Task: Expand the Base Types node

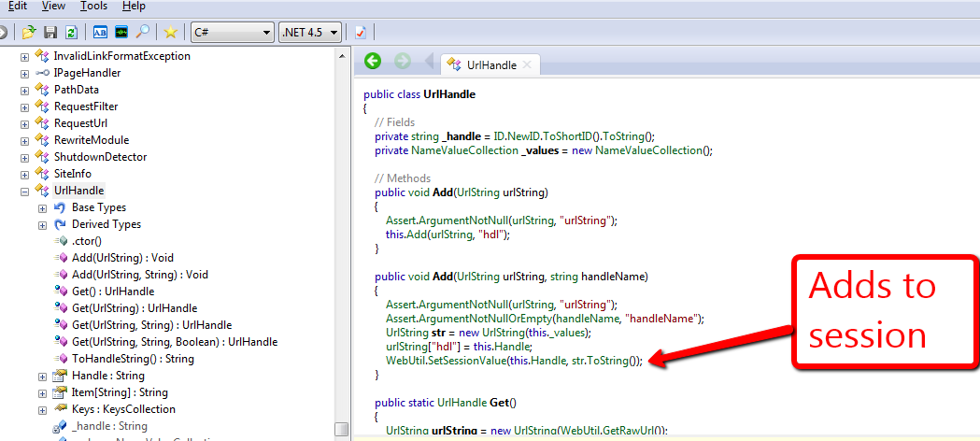Action: 42,207
